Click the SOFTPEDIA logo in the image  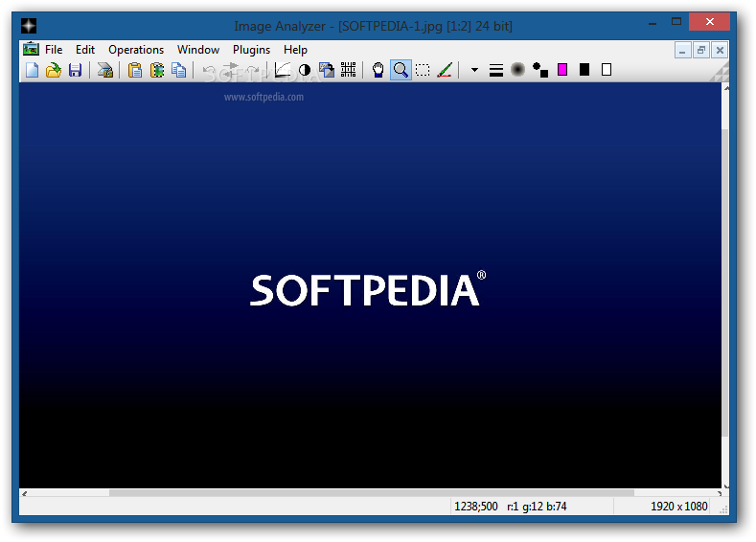click(368, 288)
